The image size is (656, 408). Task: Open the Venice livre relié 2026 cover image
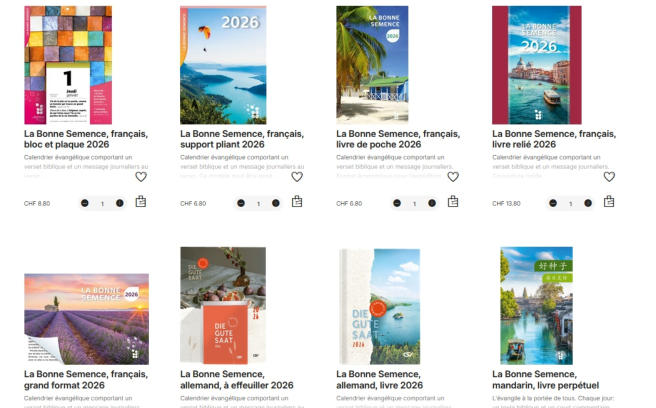pyautogui.click(x=537, y=65)
